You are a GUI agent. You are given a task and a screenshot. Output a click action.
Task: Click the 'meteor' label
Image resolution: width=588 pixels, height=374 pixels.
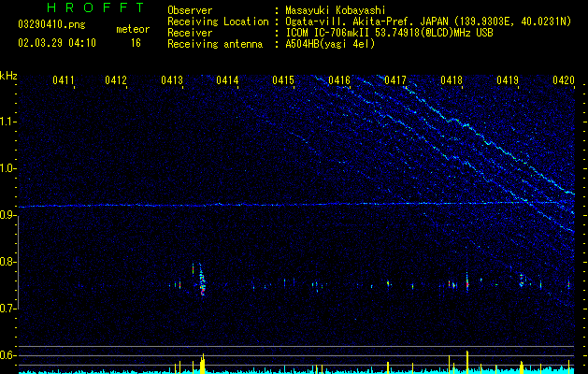tap(133, 29)
